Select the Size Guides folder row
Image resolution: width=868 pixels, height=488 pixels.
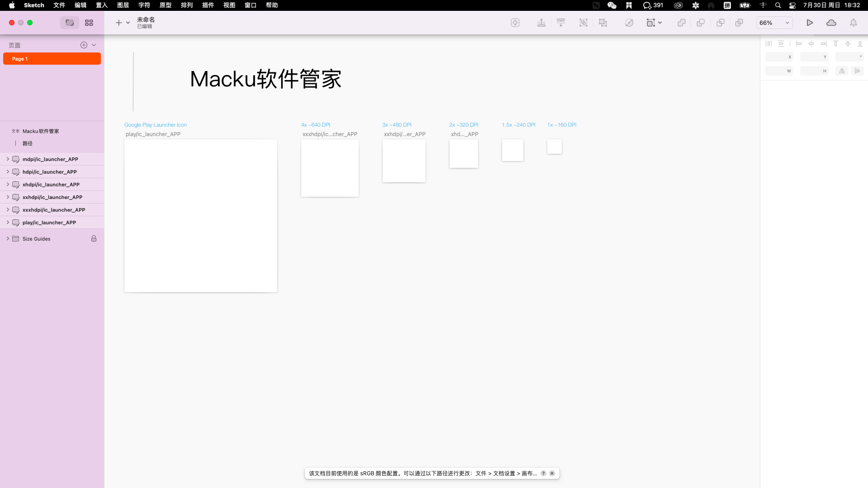pyautogui.click(x=52, y=239)
